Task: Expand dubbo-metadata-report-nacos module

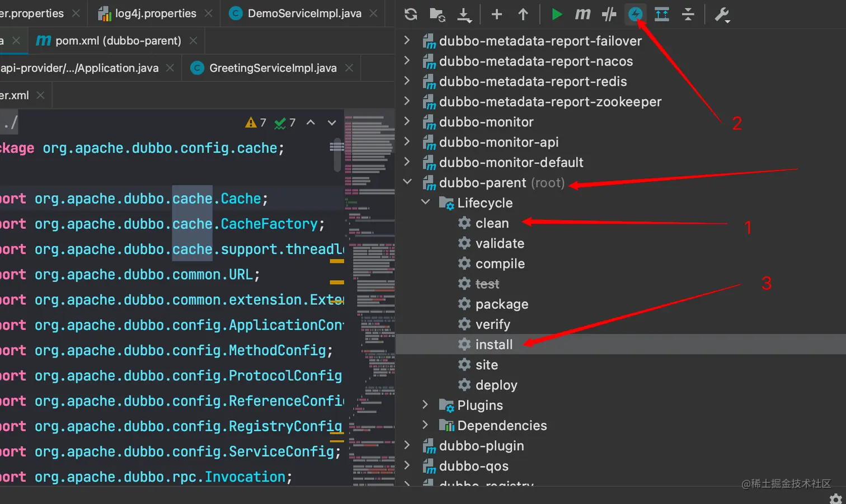Action: [x=407, y=60]
